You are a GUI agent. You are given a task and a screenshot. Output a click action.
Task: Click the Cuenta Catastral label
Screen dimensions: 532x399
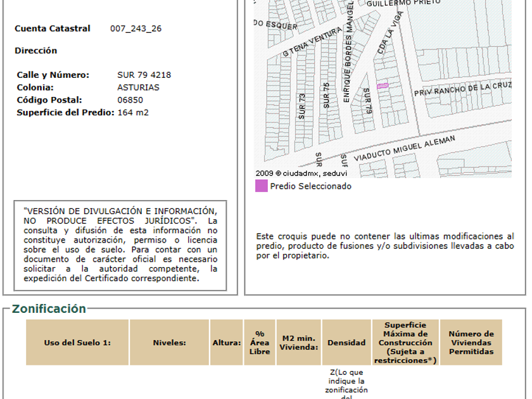coord(52,28)
